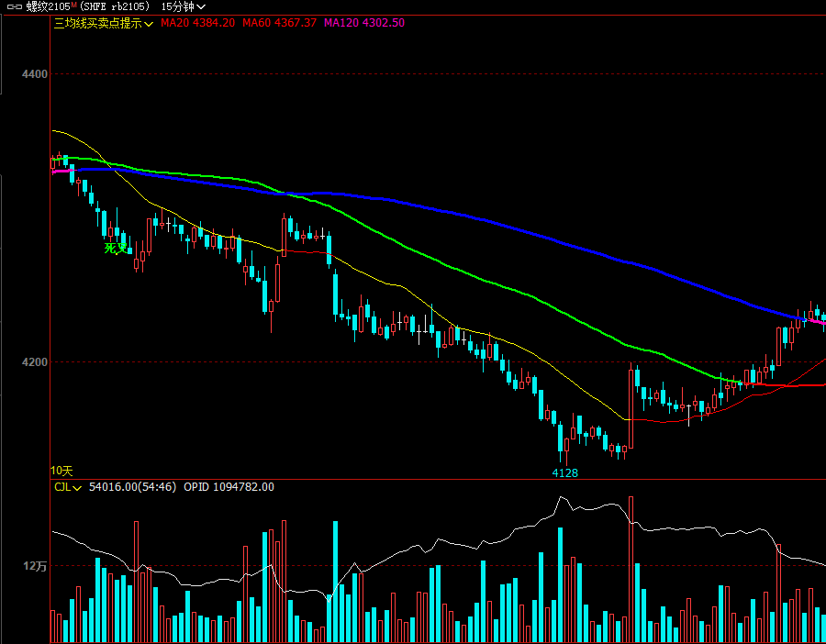This screenshot has height=644, width=826.
Task: Click the red M marker after 螺纹2105
Action: [73, 5]
